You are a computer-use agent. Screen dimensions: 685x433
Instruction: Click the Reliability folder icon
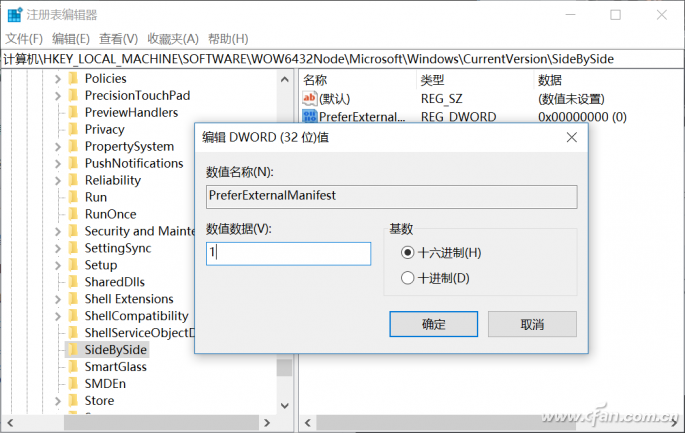click(x=73, y=180)
